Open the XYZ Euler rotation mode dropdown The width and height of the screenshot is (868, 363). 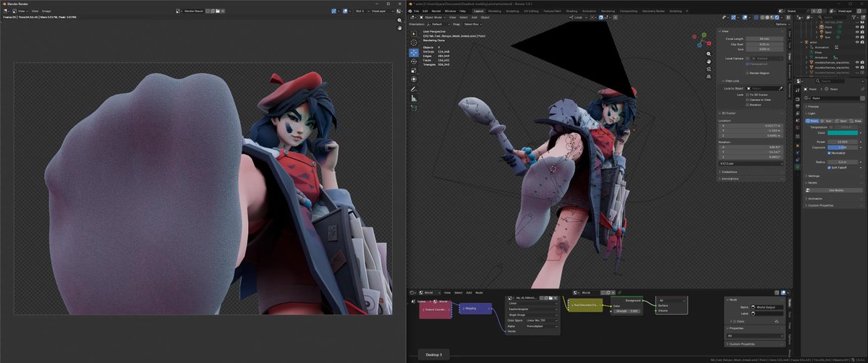click(752, 163)
